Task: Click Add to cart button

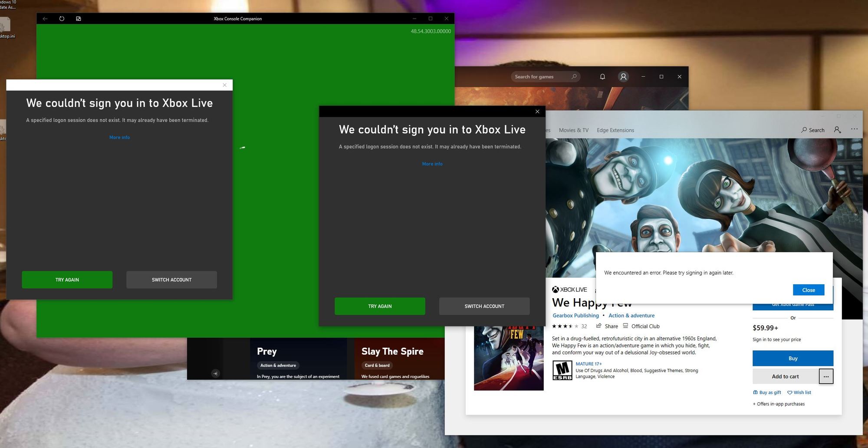Action: pos(785,376)
